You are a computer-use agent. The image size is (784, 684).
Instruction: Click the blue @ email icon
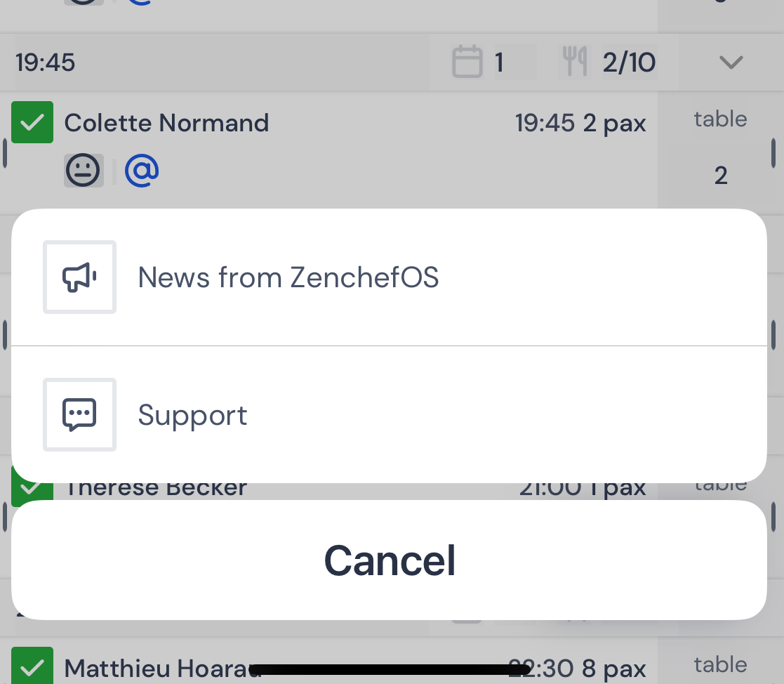pos(142,171)
